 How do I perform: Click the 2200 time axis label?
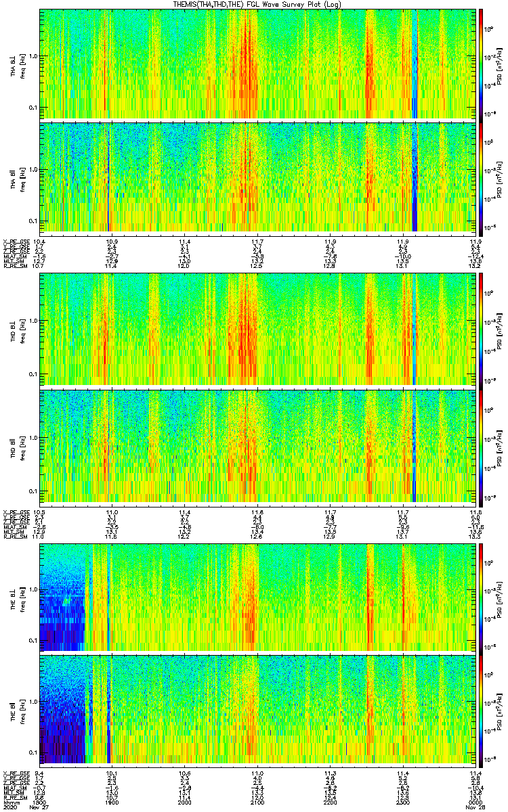pyautogui.click(x=329, y=803)
